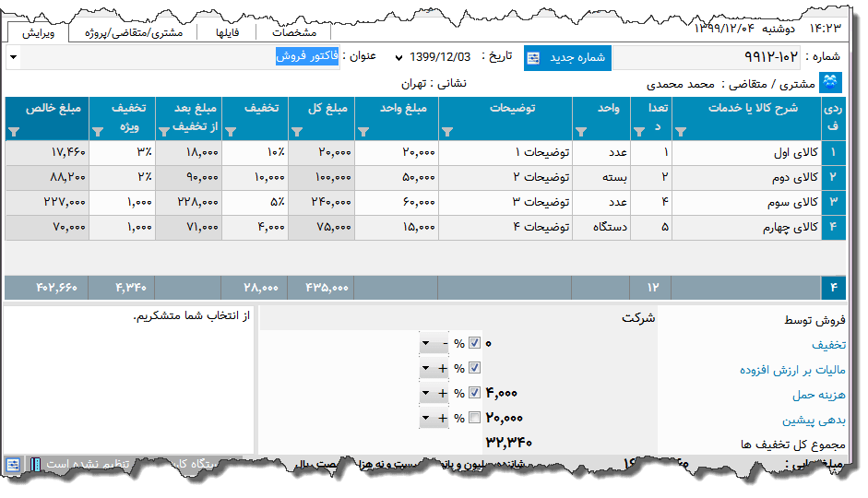Open filter for تعداد column
The image size is (868, 498).
(x=639, y=132)
